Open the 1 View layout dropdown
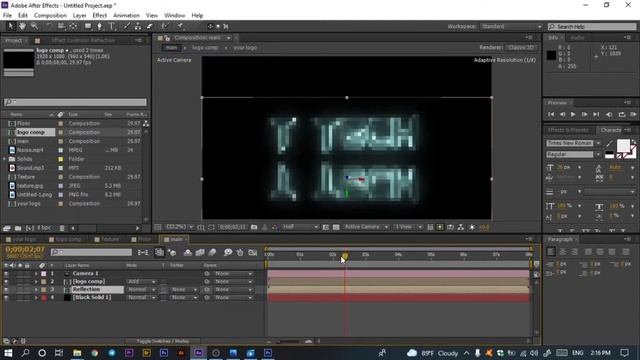Viewport: 640px width, 360px height. click(x=408, y=227)
